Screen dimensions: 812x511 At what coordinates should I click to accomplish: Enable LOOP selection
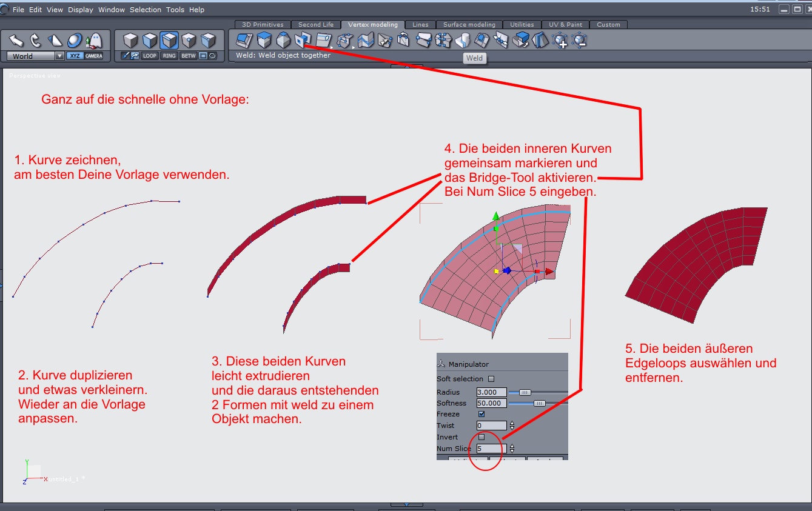coord(150,56)
